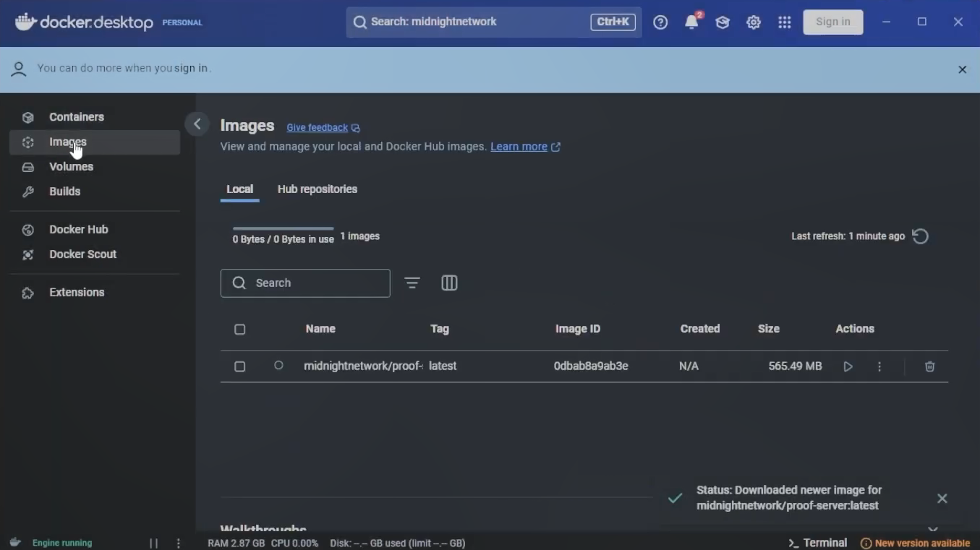Open the three-dot actions menu for the image
This screenshot has height=550, width=980.
[879, 366]
